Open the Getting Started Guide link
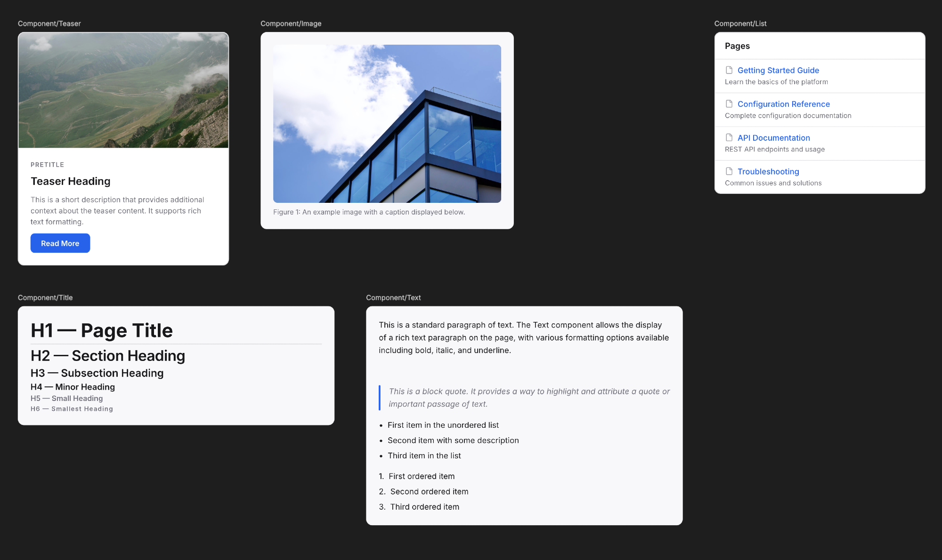Screen dimensions: 942x560 pos(778,70)
